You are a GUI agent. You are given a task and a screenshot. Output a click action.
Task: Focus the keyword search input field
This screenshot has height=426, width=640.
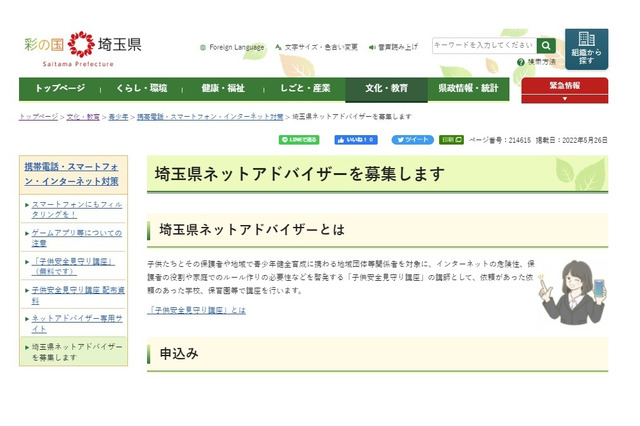pos(484,45)
